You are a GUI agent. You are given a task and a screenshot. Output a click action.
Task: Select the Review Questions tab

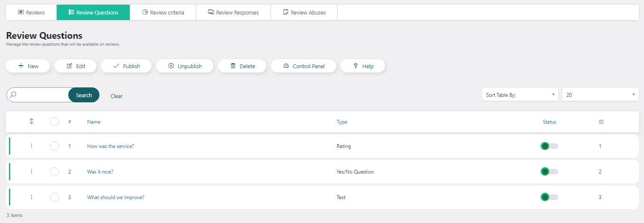(x=93, y=12)
